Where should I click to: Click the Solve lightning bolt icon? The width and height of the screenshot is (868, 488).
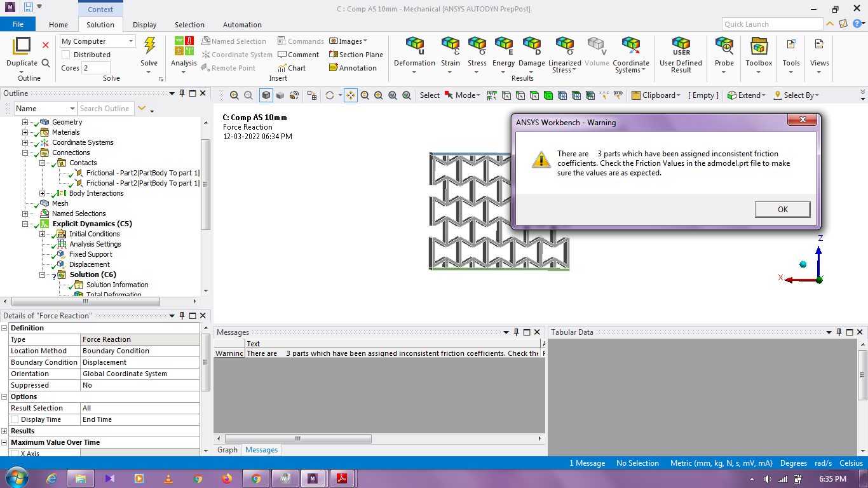pyautogui.click(x=149, y=46)
